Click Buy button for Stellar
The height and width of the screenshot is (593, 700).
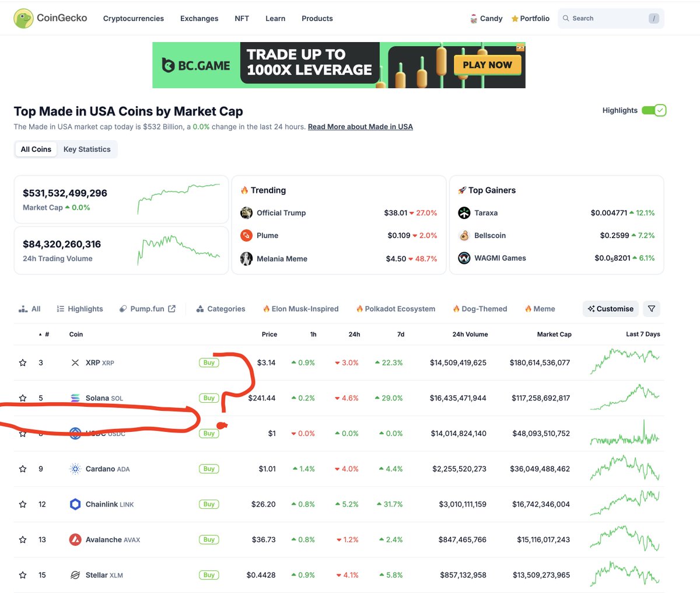(x=209, y=575)
